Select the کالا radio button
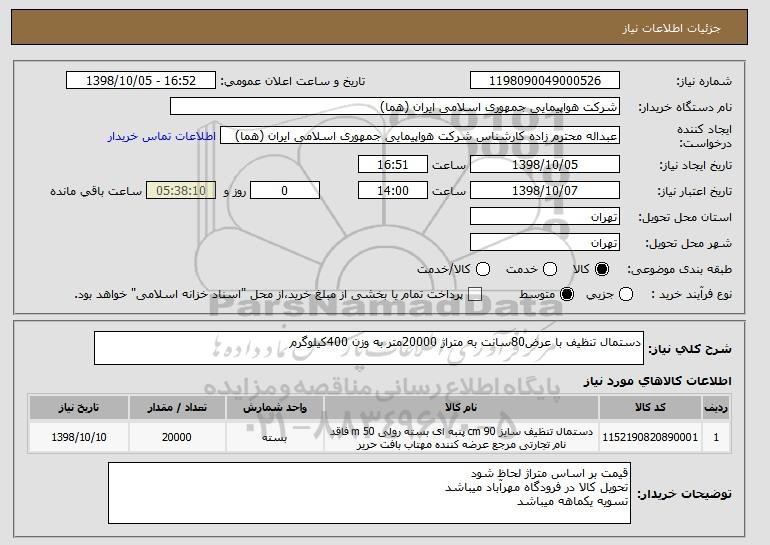The width and height of the screenshot is (770, 545). click(602, 269)
